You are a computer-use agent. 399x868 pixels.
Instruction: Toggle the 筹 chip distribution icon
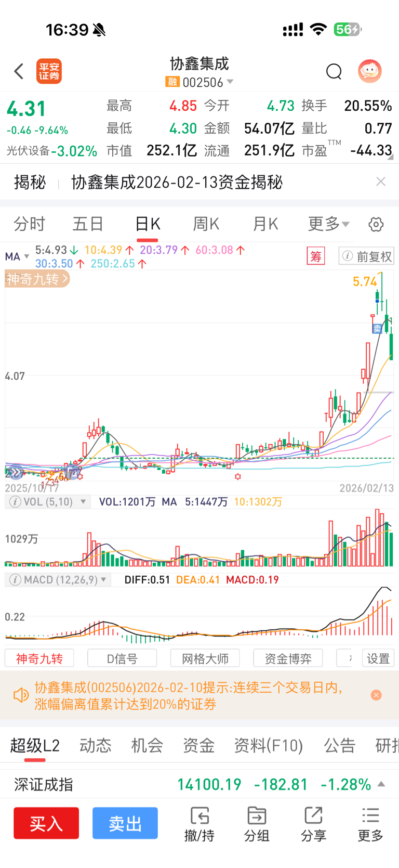click(316, 256)
